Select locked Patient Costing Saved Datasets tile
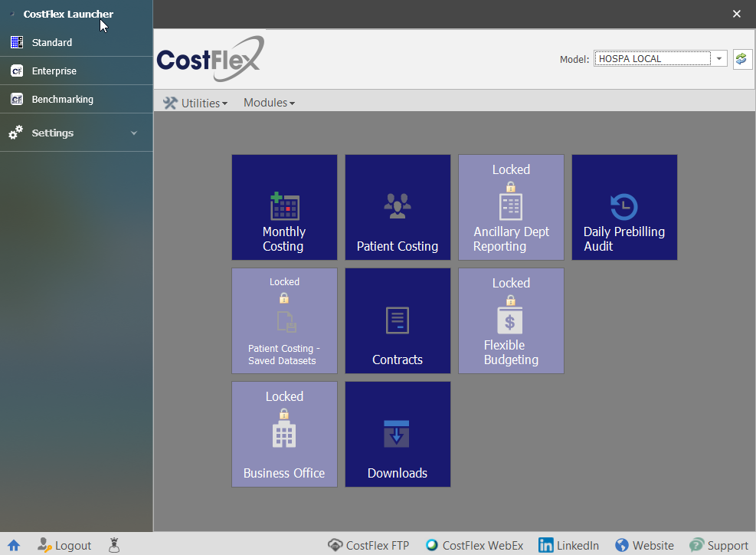 284,320
